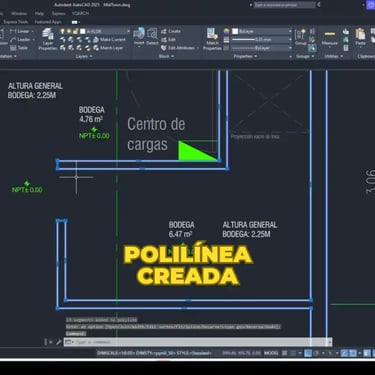Click the Table annotation tool

point(19,48)
